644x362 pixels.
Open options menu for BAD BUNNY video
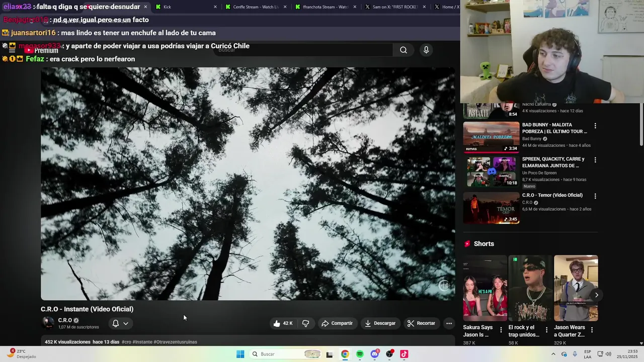click(x=595, y=126)
